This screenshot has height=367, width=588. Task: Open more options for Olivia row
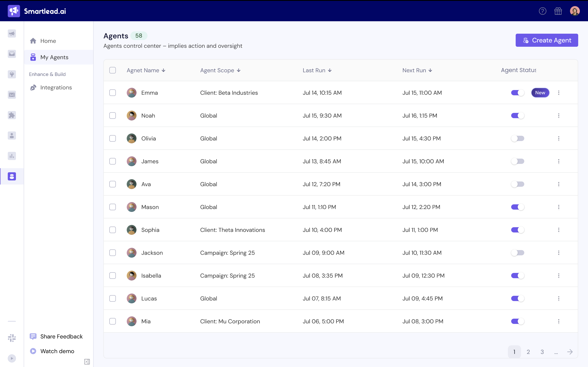(x=559, y=138)
